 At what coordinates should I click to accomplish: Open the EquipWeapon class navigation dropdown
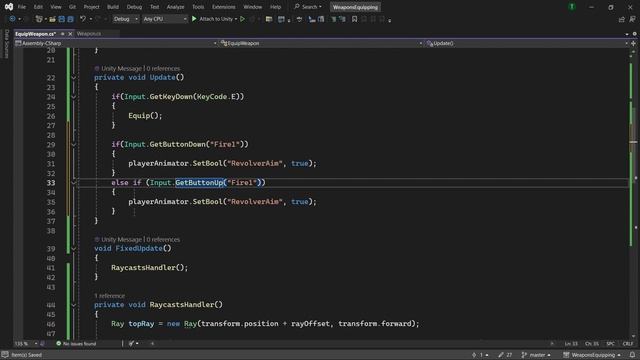click(x=321, y=43)
